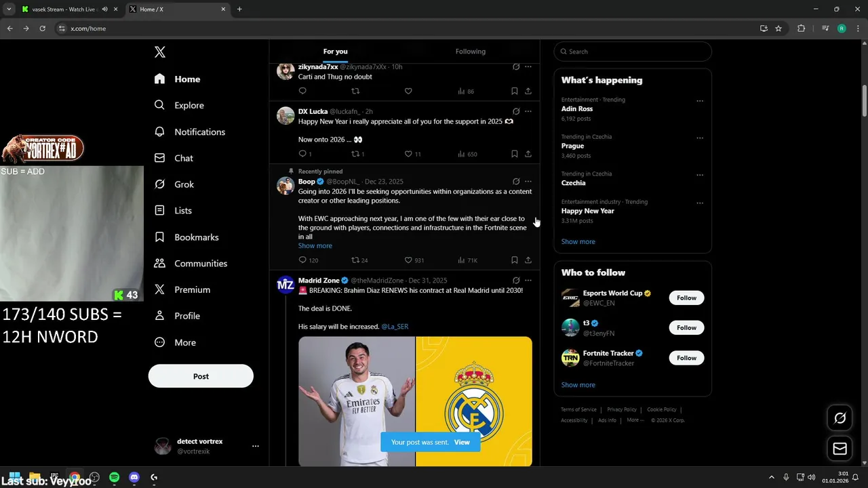Open Notifications in the sidebar
Image resolution: width=868 pixels, height=488 pixels.
[x=190, y=131]
